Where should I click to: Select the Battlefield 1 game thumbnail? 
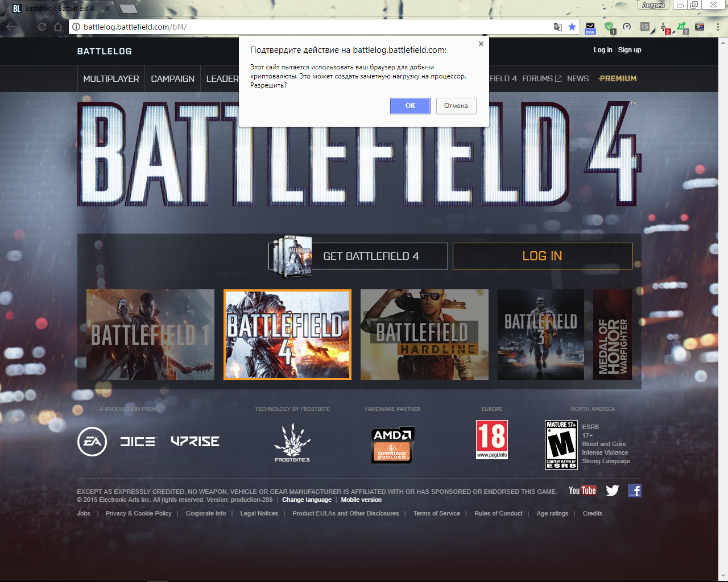click(150, 335)
